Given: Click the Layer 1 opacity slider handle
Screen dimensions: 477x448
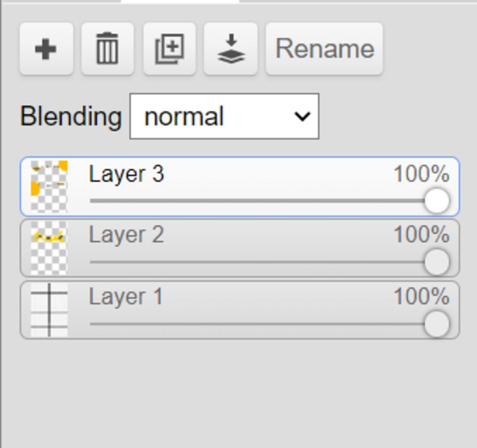Looking at the screenshot, I should point(437,324).
